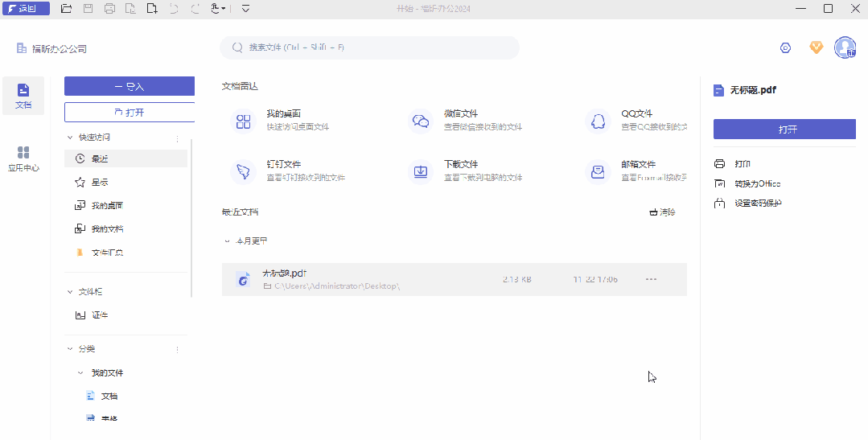
Task: Open the WeChat files (微信文件) shortcut
Action: (421, 121)
